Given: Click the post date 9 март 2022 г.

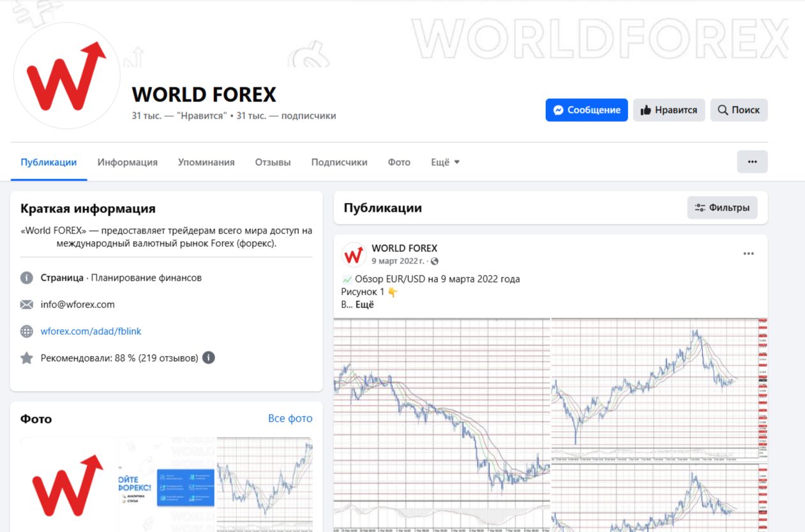Looking at the screenshot, I should tap(398, 261).
